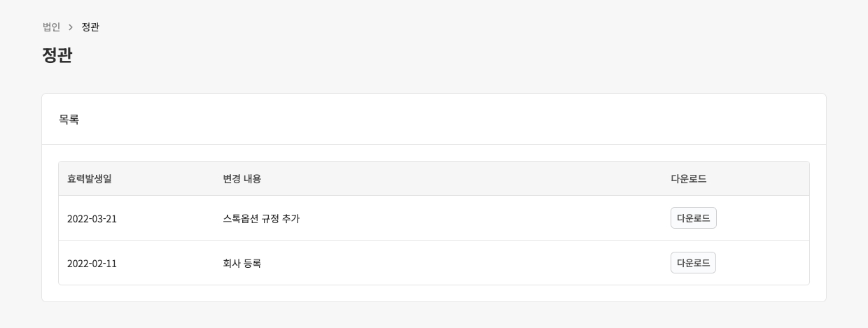Download the 스톡옵션 규정 추가 document
Viewport: 868px width, 328px height.
pos(693,218)
